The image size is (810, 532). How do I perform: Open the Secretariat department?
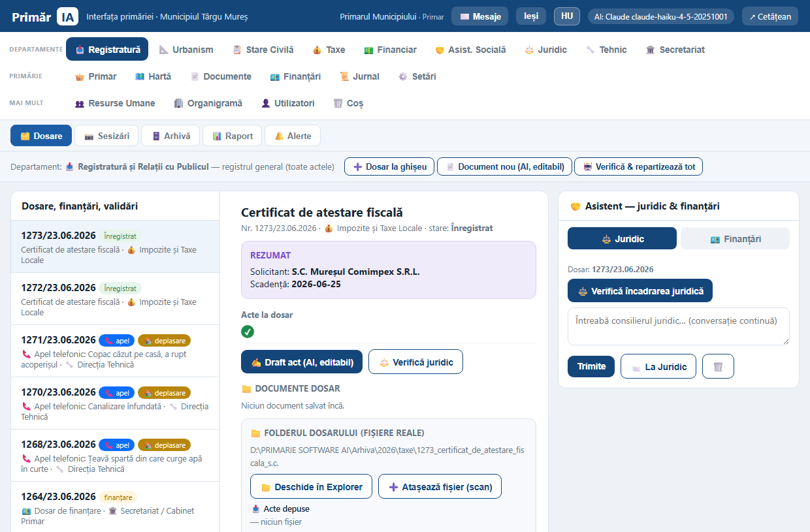[675, 50]
